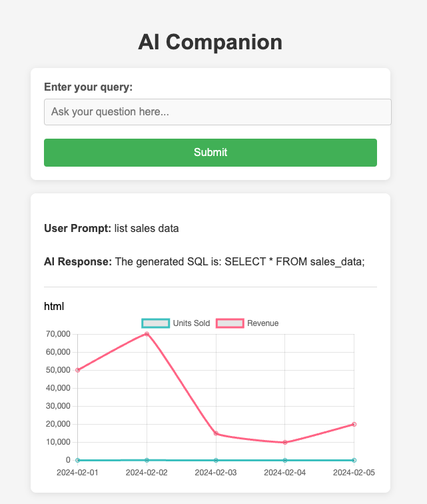The height and width of the screenshot is (504, 427).
Task: Select the Units Sold point on 2024-02-03
Action: tap(216, 460)
